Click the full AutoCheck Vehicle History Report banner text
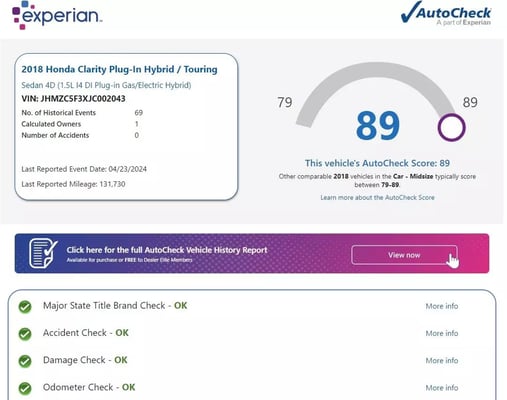This screenshot has width=507, height=400. (167, 250)
